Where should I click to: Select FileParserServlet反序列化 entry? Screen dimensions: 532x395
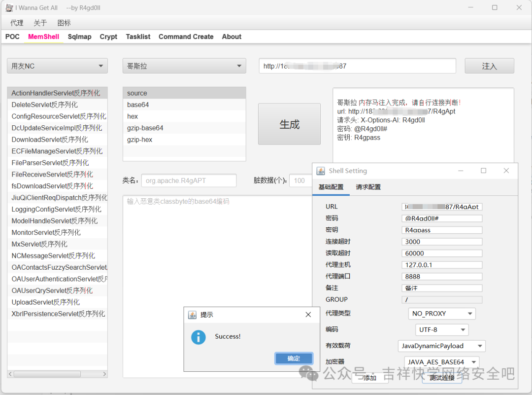57,163
